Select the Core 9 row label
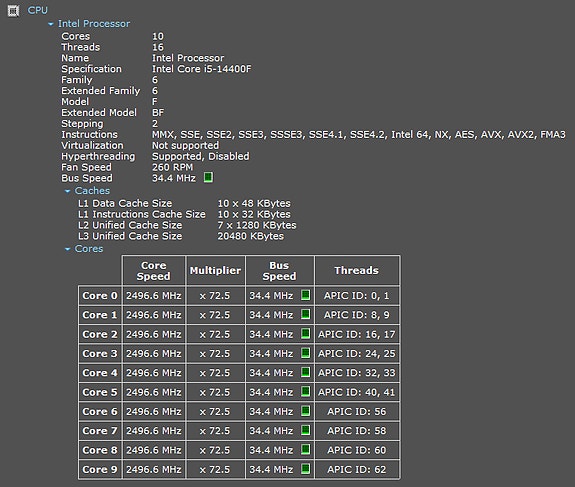Viewport: 575px width, 487px height. tap(100, 469)
